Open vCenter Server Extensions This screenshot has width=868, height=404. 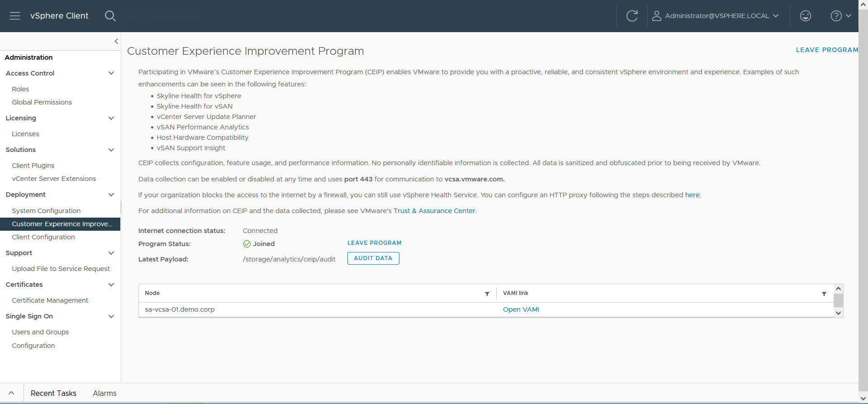54,179
